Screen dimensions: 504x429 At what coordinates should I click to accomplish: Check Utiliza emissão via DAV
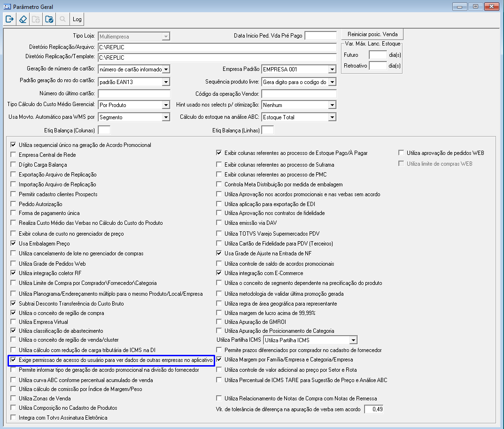tap(219, 222)
